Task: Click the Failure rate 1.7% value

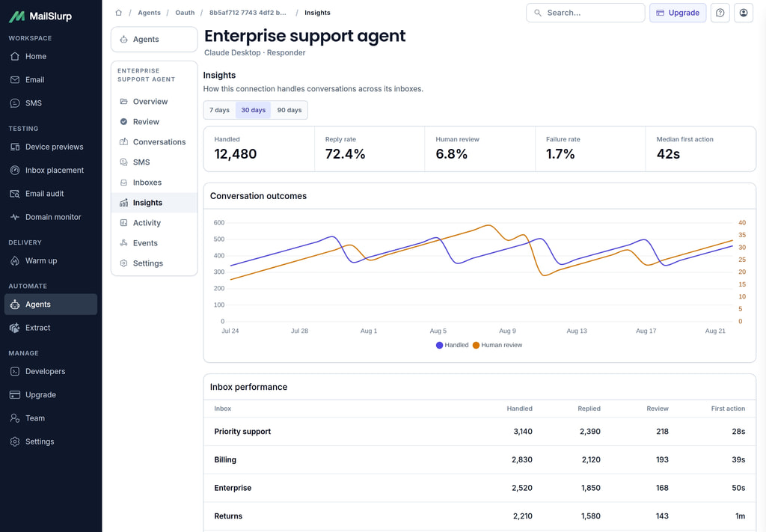Action: [x=560, y=154]
